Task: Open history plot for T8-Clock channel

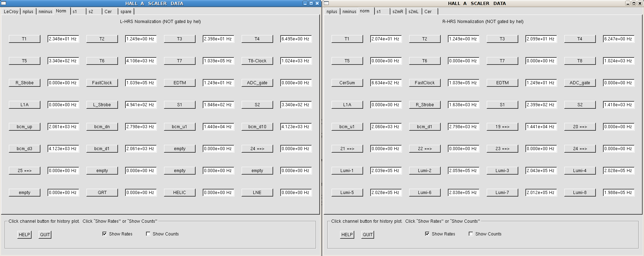Action: [x=257, y=61]
